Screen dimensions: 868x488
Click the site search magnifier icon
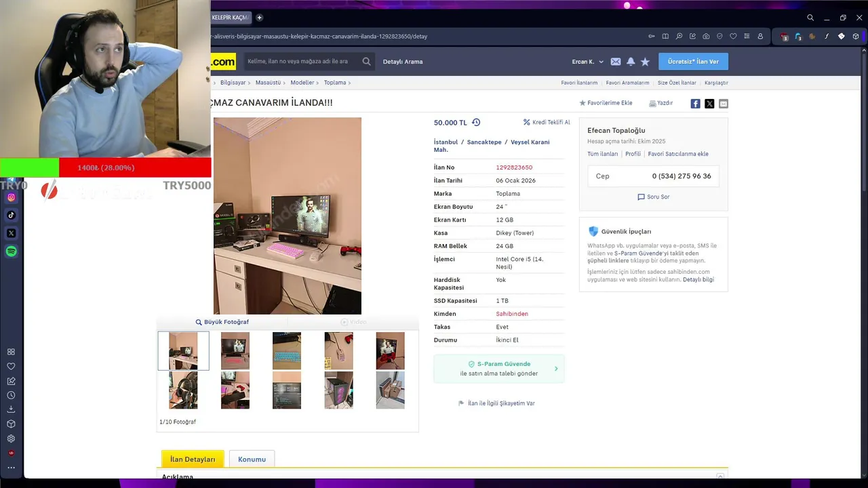tap(366, 61)
